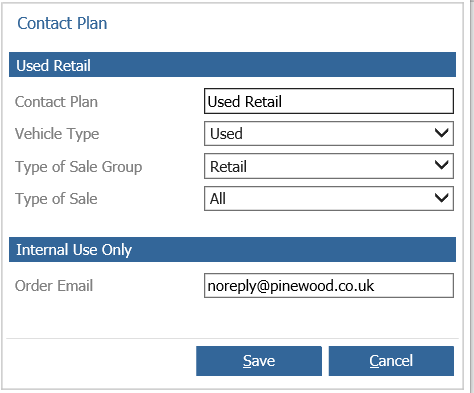Open the Type of Sale box showing All
The width and height of the screenshot is (474, 393).
tap(329, 198)
